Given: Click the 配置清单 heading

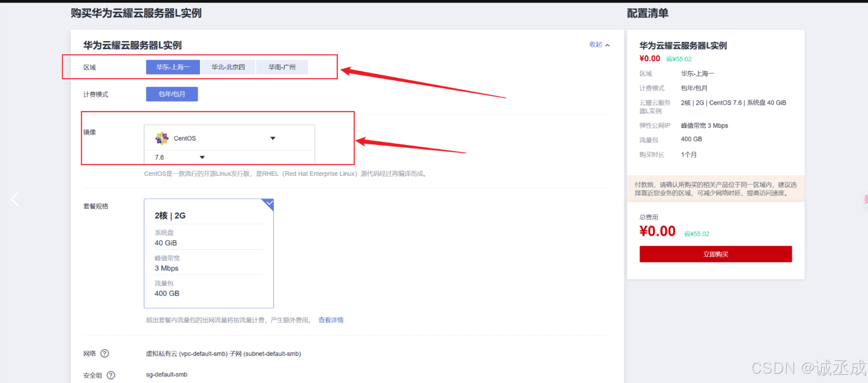Looking at the screenshot, I should [x=647, y=13].
